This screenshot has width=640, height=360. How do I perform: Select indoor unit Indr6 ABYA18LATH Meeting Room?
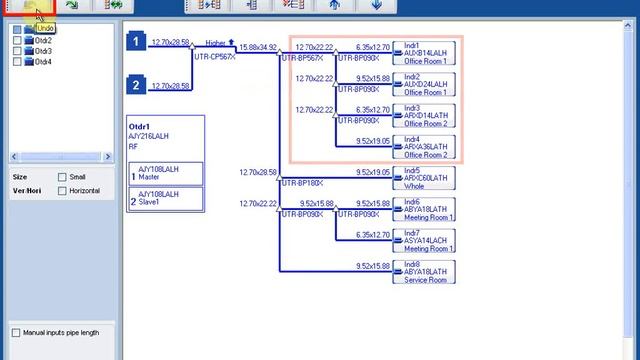pos(424,209)
